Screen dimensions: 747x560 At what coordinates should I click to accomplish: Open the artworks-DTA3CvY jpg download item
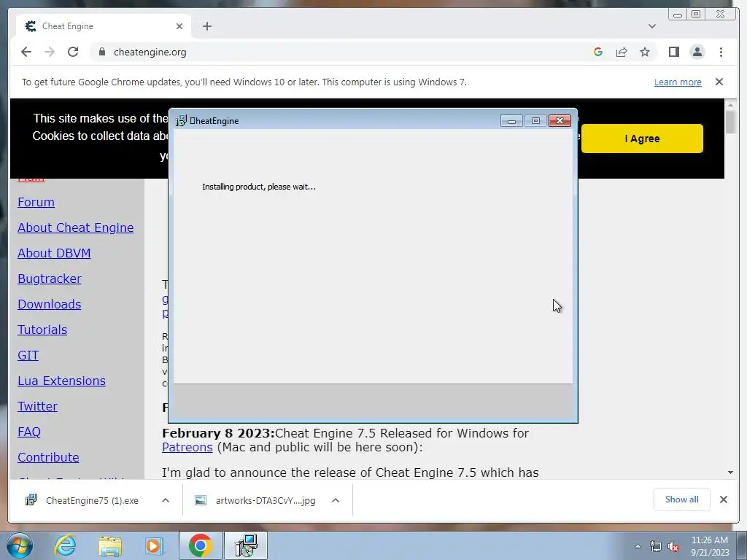click(258, 500)
